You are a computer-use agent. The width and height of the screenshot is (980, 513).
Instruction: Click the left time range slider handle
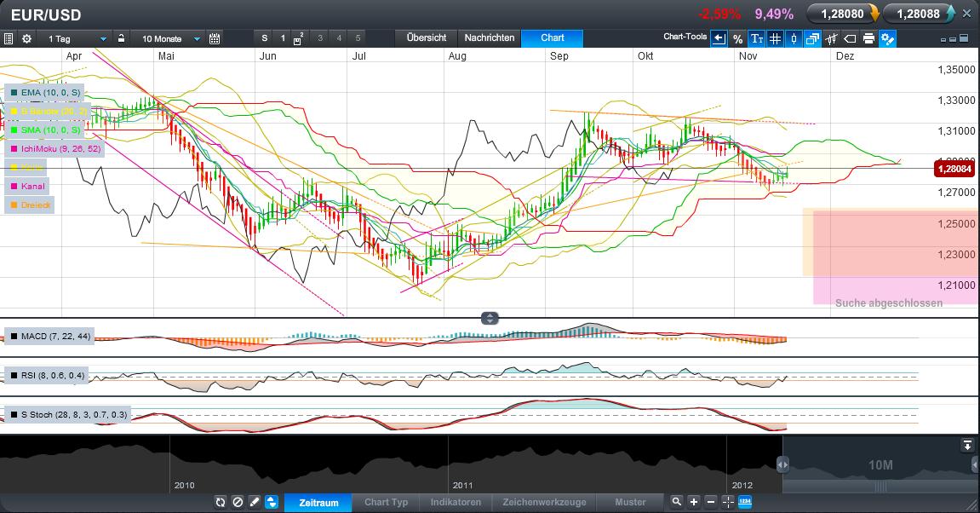tap(782, 464)
